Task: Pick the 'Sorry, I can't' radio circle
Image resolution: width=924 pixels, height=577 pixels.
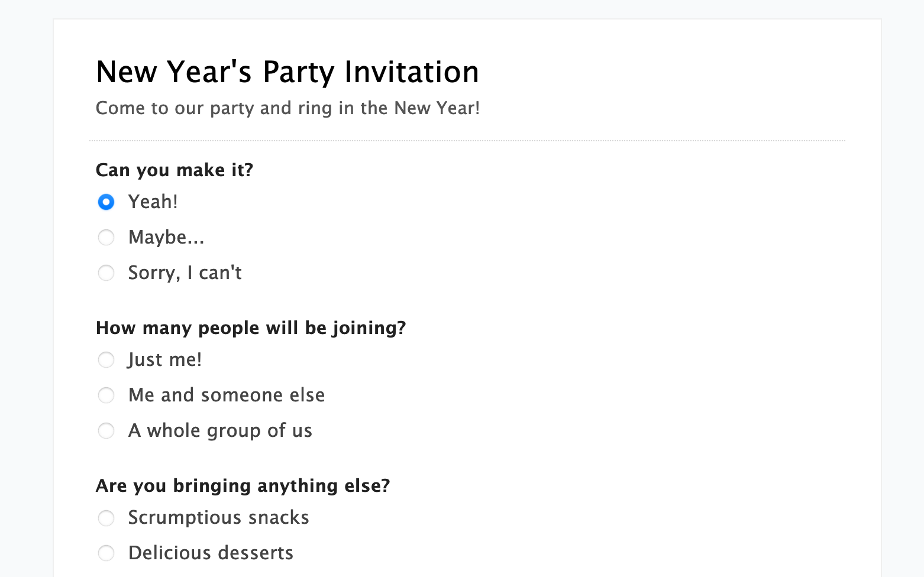Action: 106,273
